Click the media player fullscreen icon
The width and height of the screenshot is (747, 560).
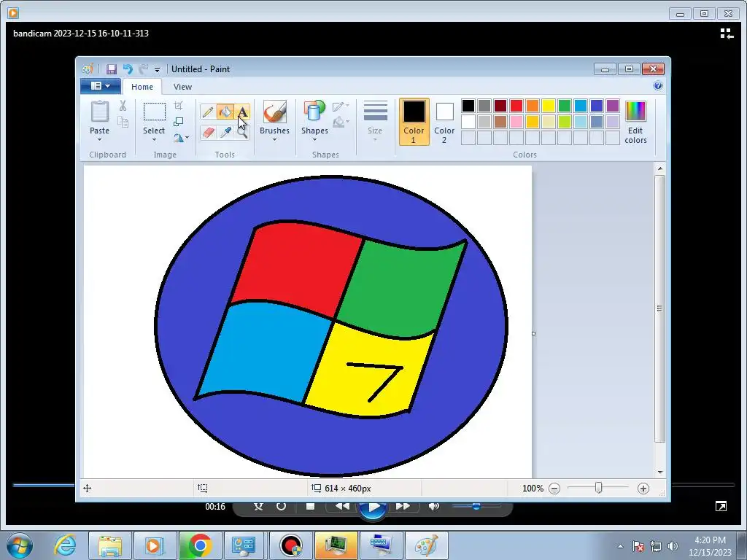[721, 506]
